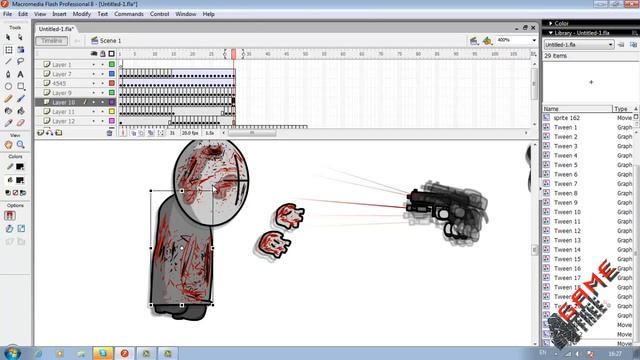Hide Layer 7 via its eye dot
This screenshot has height=360, width=640.
93,74
